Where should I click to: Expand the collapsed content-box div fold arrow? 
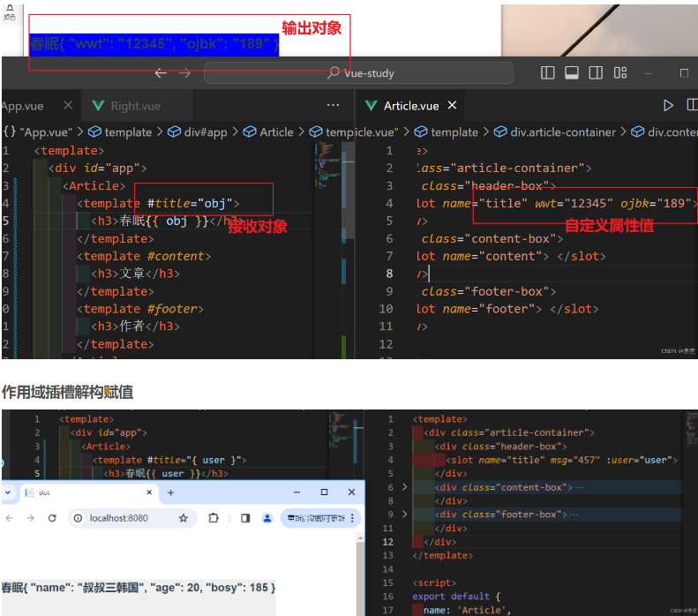(404, 487)
